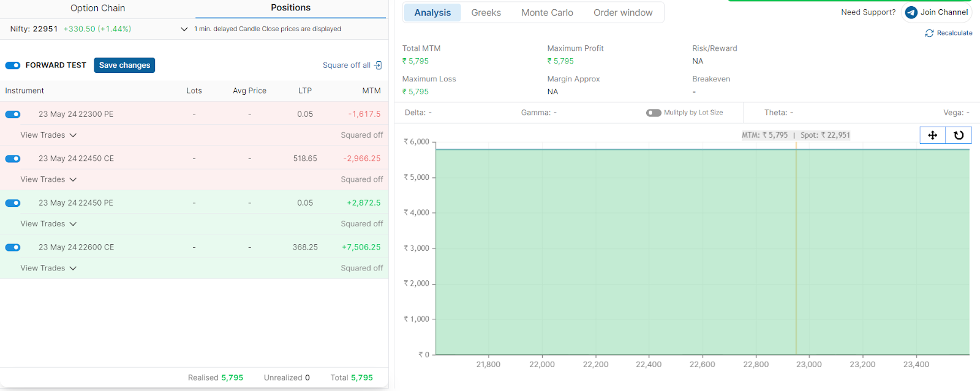
Task: Click the Recalculate link text
Action: pos(954,33)
